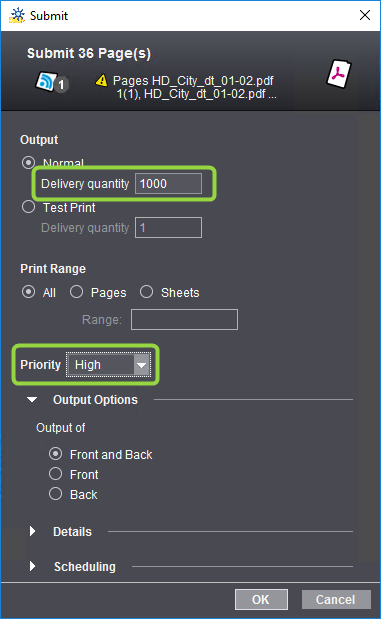Choose Front and Back output
381x619 pixels.
(x=56, y=454)
